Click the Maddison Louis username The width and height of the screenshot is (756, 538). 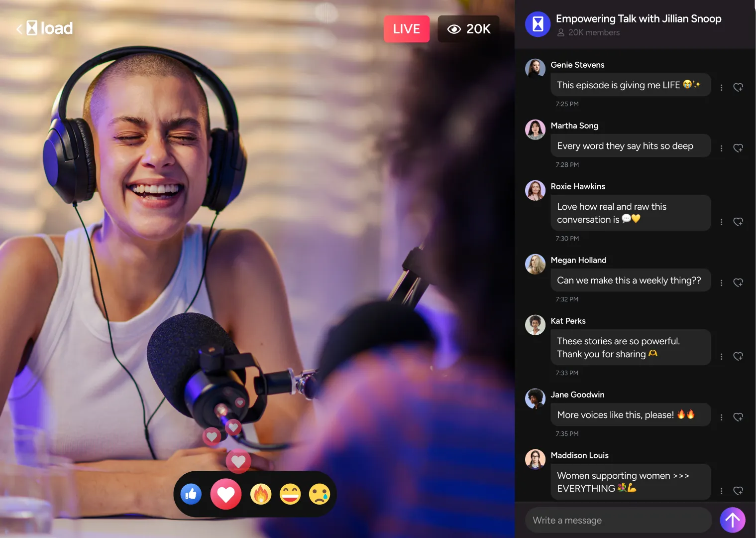coord(579,455)
